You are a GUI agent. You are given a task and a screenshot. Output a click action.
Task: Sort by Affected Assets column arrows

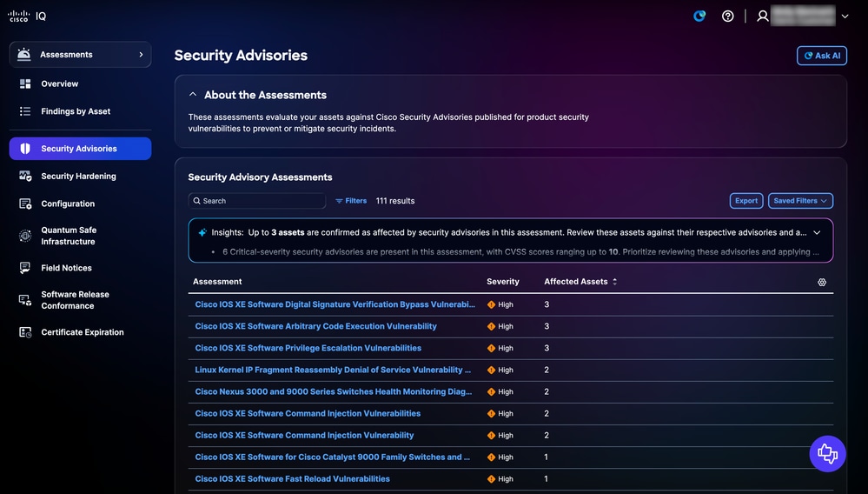click(x=614, y=282)
